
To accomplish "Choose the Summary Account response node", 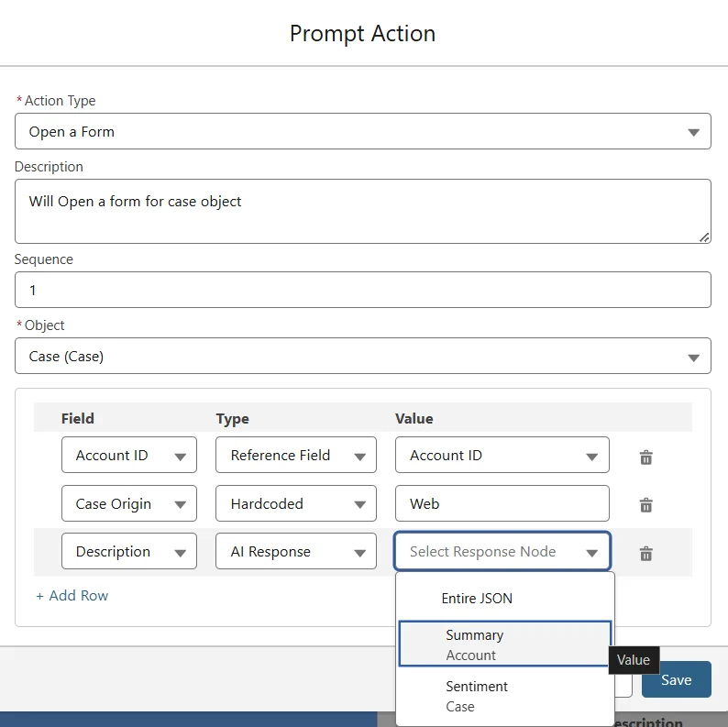I will (504, 644).
